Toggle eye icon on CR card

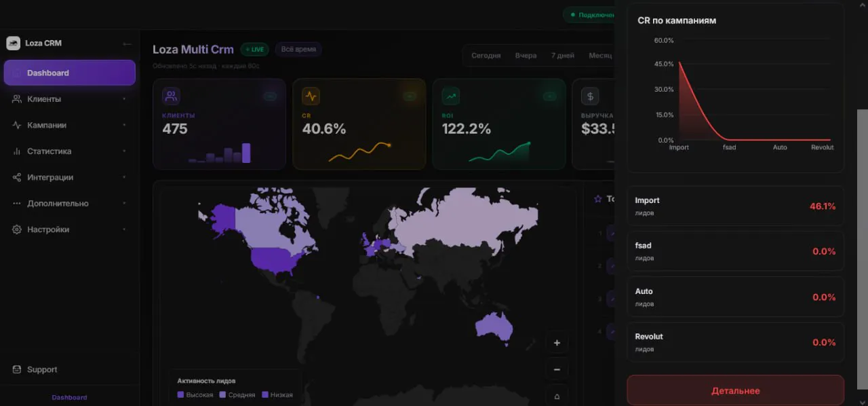[410, 96]
